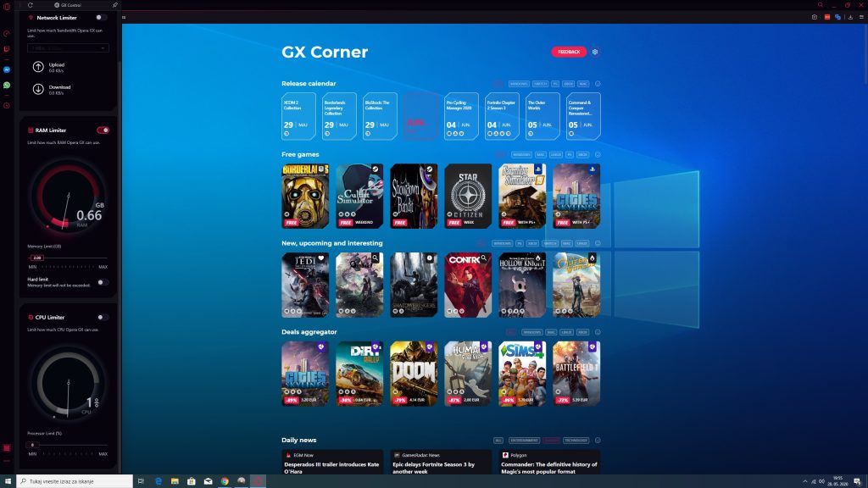
Task: Open Pro Cycling Manager 2020 release card
Action: click(x=461, y=116)
